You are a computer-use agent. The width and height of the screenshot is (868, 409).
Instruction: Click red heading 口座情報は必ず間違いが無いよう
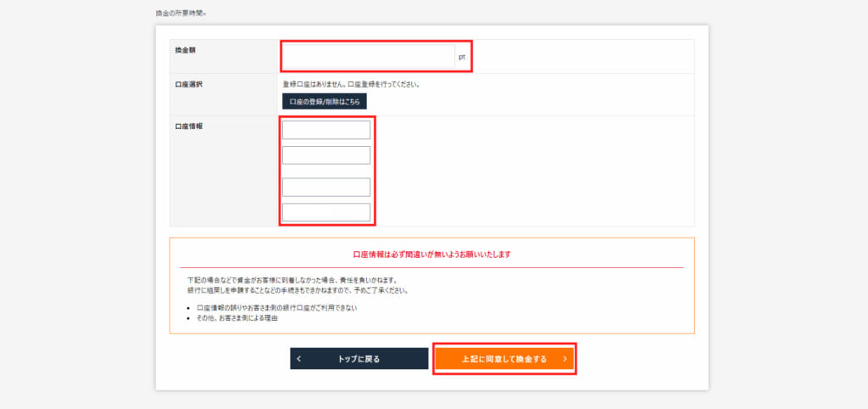point(431,255)
